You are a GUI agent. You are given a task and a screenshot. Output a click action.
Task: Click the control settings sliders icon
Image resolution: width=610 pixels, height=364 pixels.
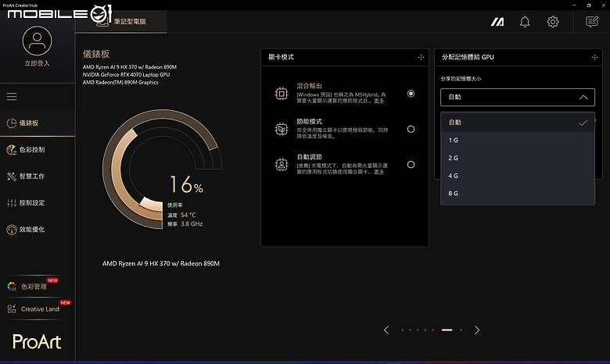[x=12, y=202]
